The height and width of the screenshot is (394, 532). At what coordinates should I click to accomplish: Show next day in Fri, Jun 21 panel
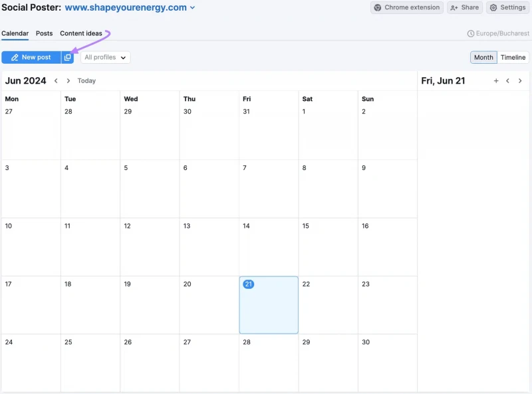click(x=520, y=80)
